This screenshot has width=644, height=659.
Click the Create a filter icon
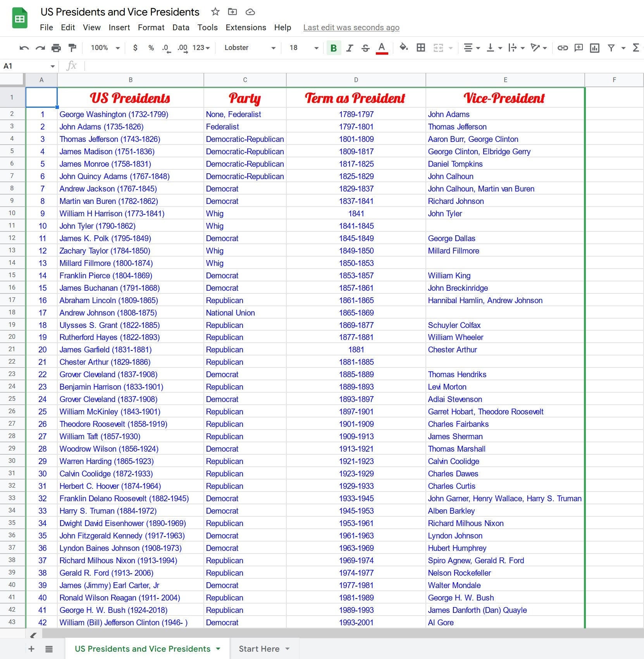click(x=611, y=48)
